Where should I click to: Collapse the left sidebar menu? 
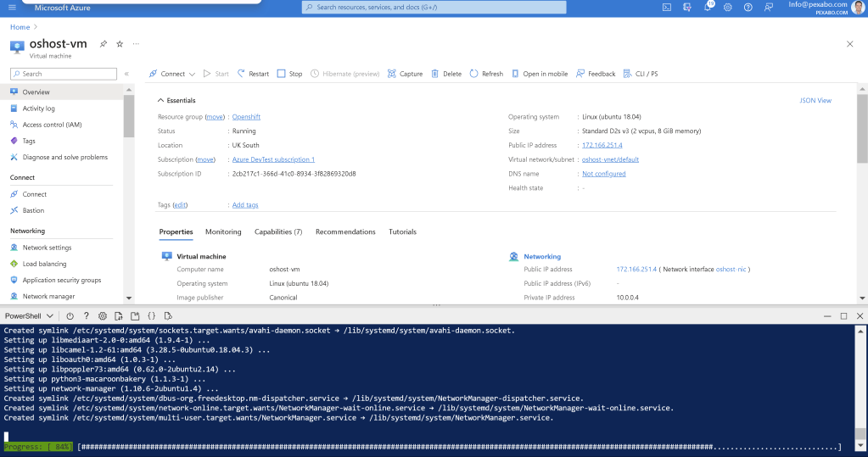click(x=126, y=74)
